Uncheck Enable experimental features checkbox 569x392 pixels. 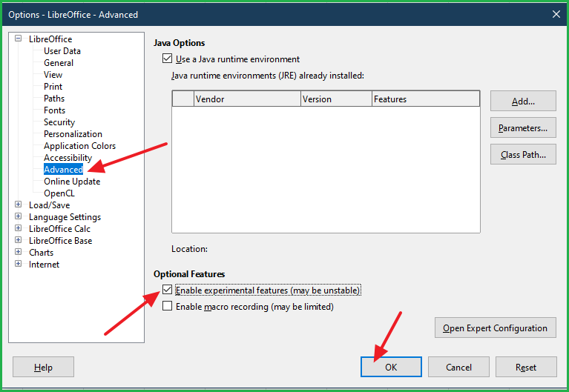coord(167,290)
